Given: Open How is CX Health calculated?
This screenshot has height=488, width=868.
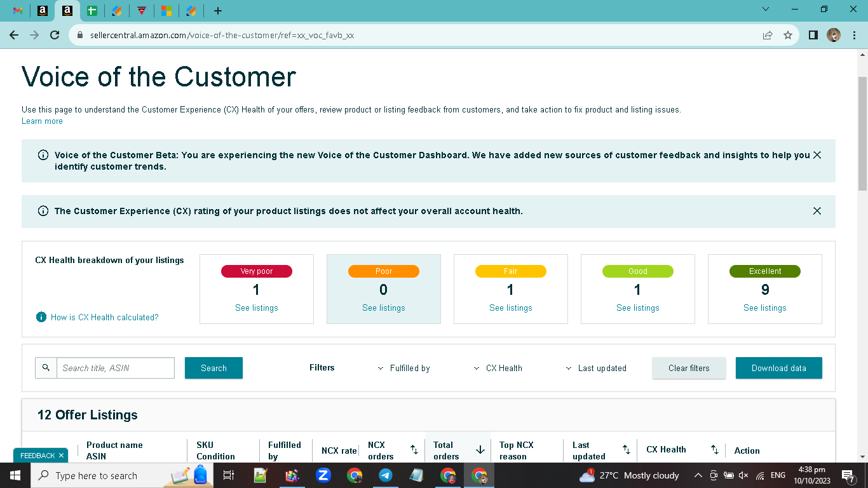Looking at the screenshot, I should click(105, 317).
